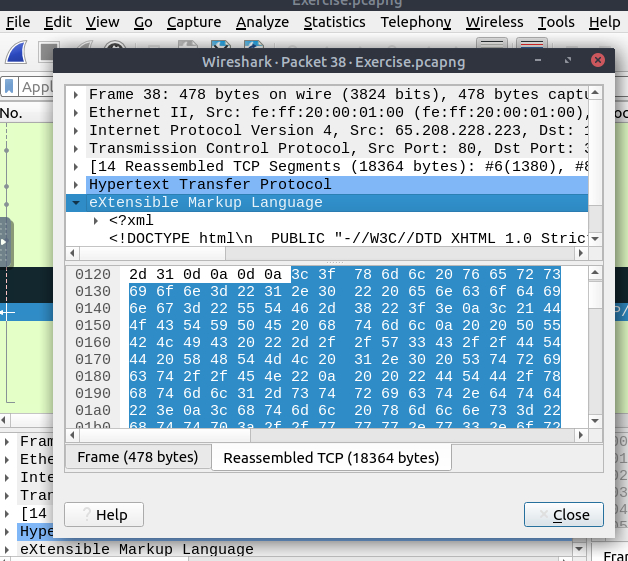Open the Statistics menu
This screenshot has width=628, height=561.
click(x=334, y=22)
